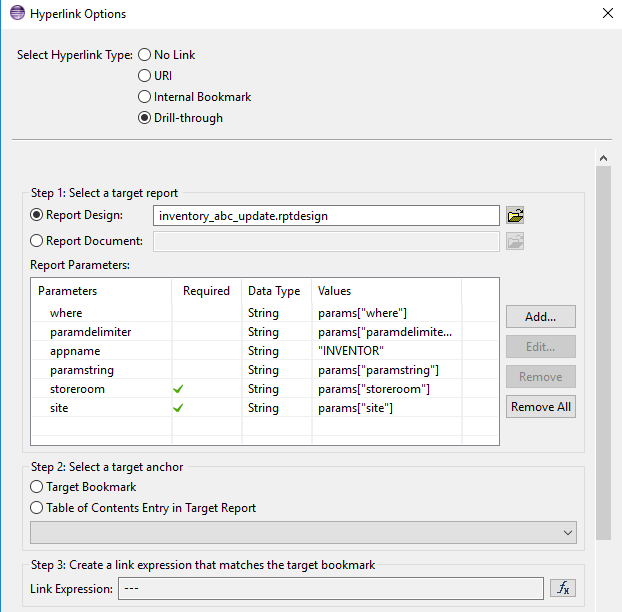Choose the Report Document radio option
Image resolution: width=622 pixels, height=612 pixels.
click(x=36, y=241)
